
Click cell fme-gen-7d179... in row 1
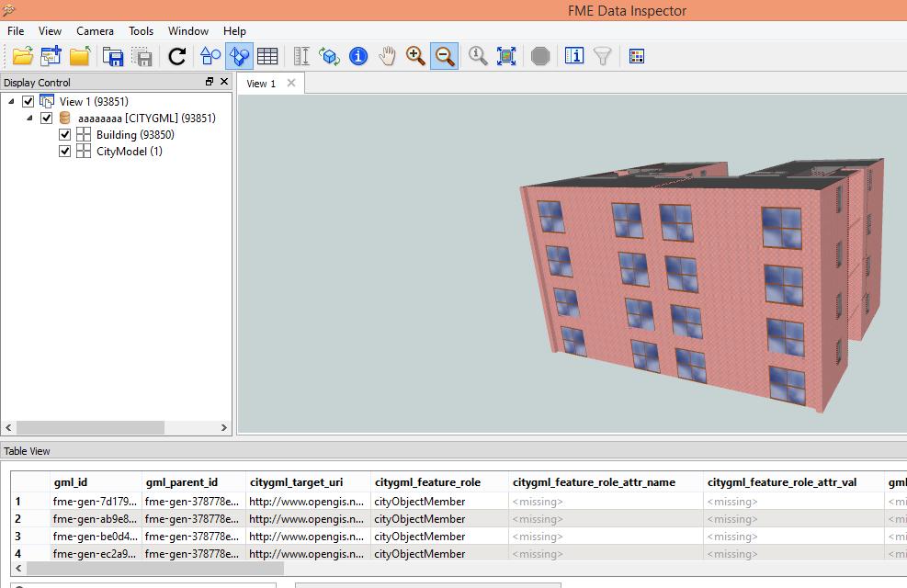(96, 502)
